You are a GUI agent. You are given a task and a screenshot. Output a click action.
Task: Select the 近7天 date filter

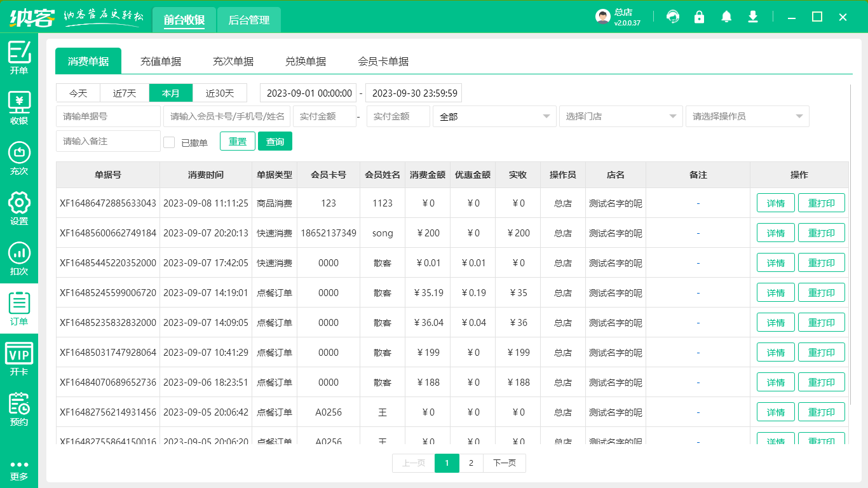point(125,93)
